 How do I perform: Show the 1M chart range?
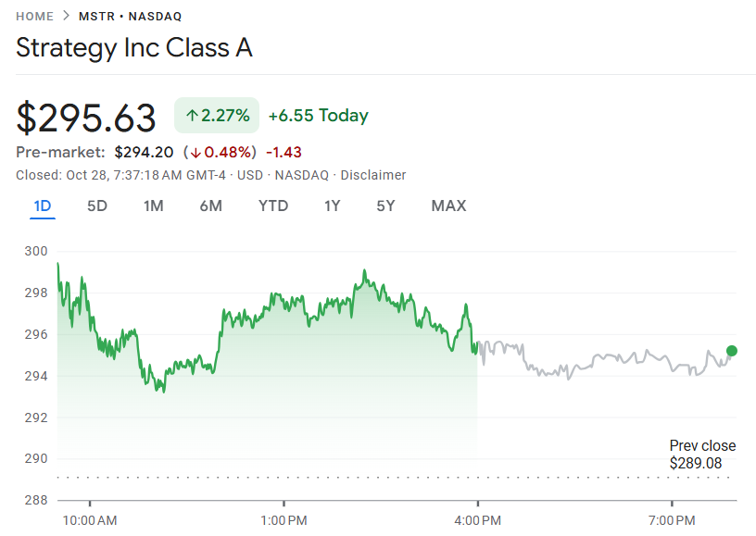pos(153,206)
